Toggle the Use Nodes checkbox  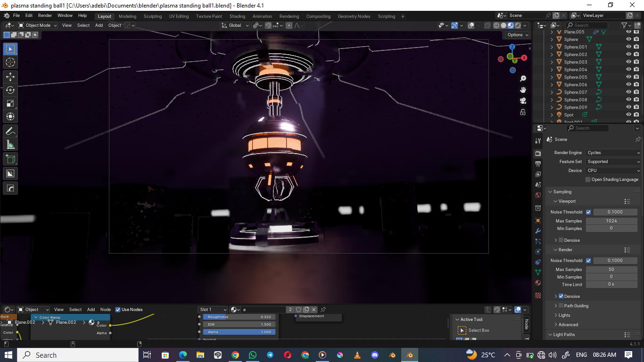pyautogui.click(x=118, y=310)
